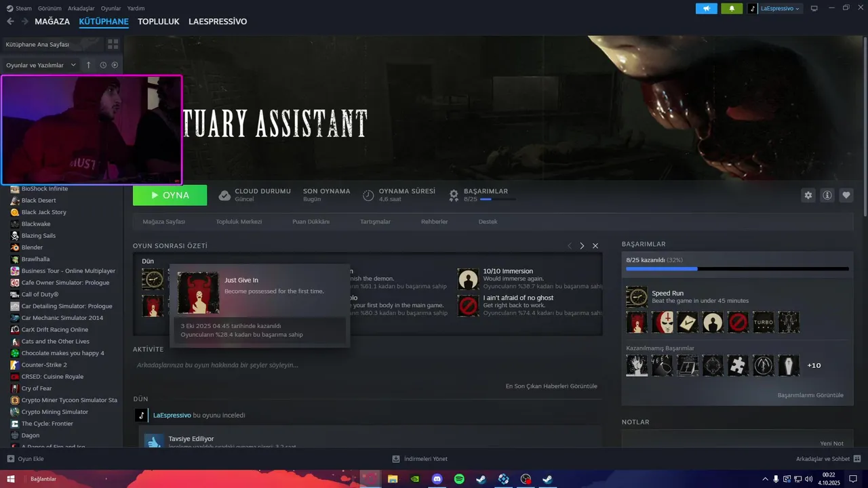
Task: Open game settings gear icon
Action: pyautogui.click(x=808, y=195)
